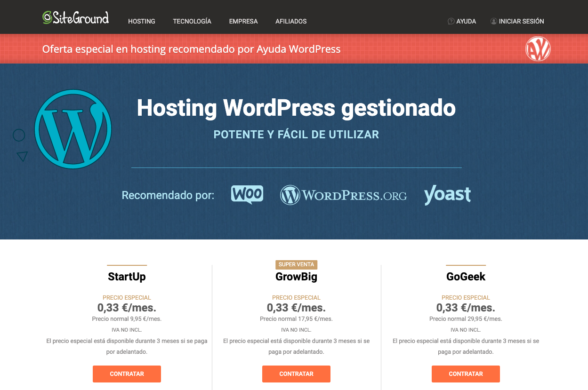Click the SiteGround logo
Viewport: 588px width, 390px height.
[x=75, y=18]
